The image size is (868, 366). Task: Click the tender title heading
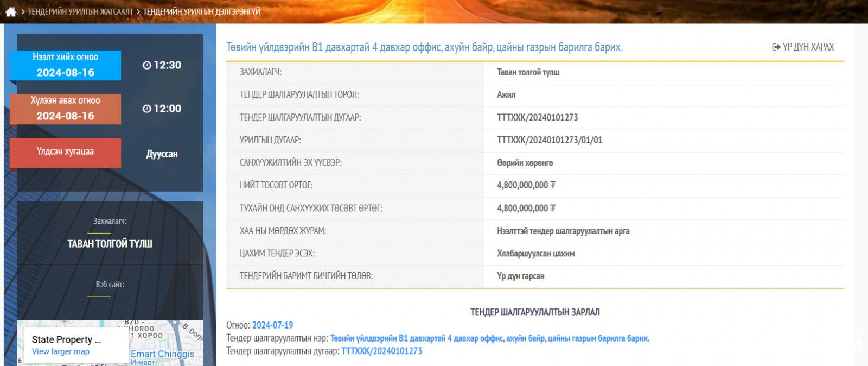pyautogui.click(x=424, y=47)
